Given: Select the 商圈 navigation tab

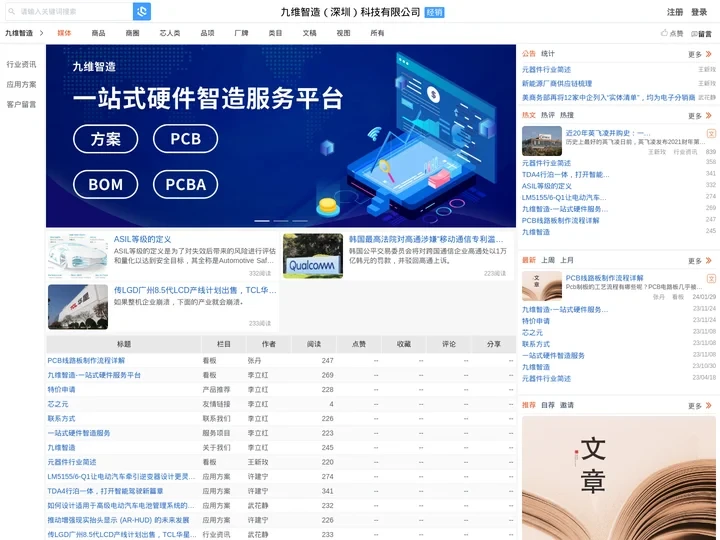Looking at the screenshot, I should coord(132,33).
